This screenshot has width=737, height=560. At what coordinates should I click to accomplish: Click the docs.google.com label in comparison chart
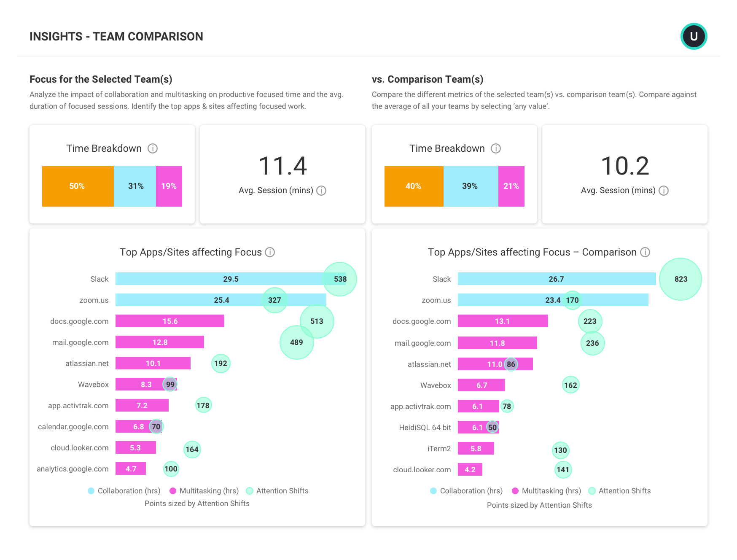click(422, 321)
